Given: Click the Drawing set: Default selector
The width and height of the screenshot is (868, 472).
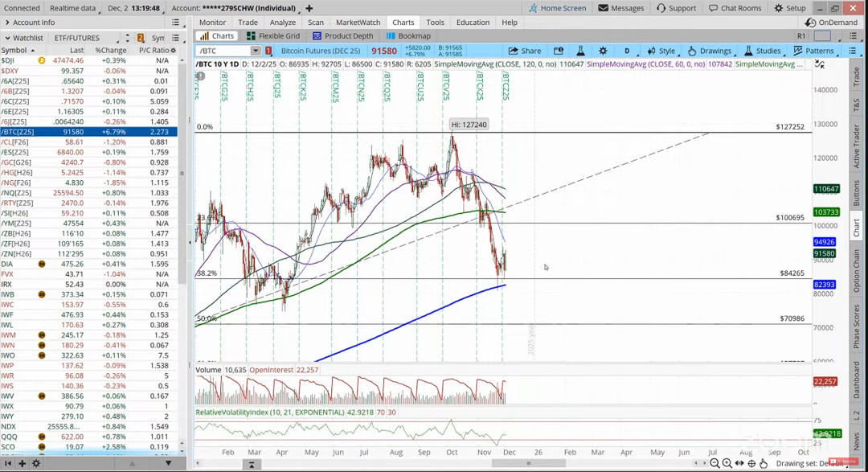Looking at the screenshot, I should point(810,463).
